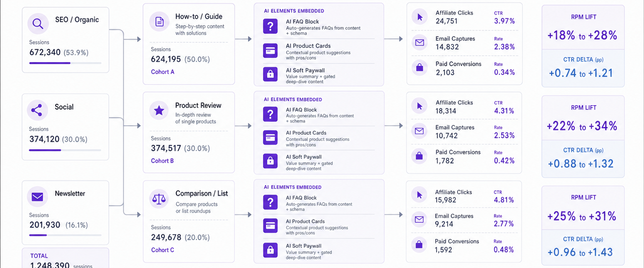Click the bag icon beside Paid Conversions 2,103
The width and height of the screenshot is (644, 268).
[x=420, y=68]
